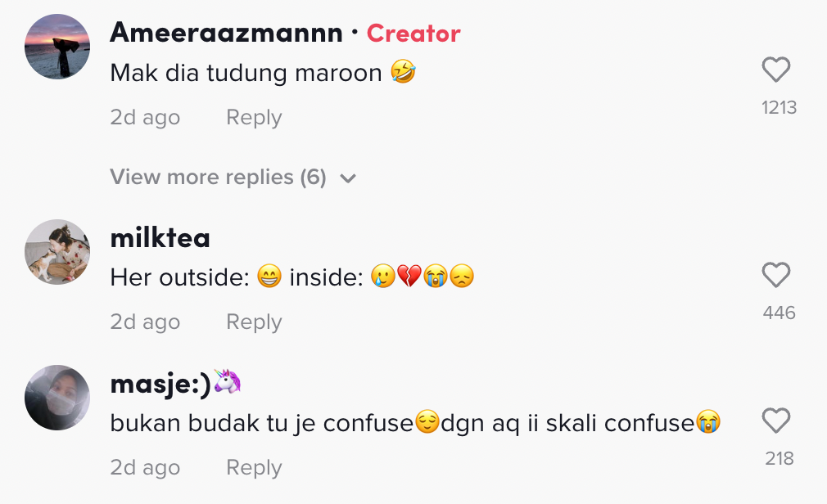The width and height of the screenshot is (827, 504).
Task: Heart the comment by masje
Action: point(775,421)
